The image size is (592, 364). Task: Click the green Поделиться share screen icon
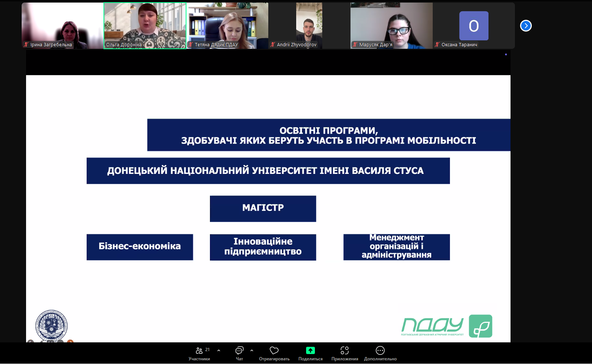tap(310, 350)
